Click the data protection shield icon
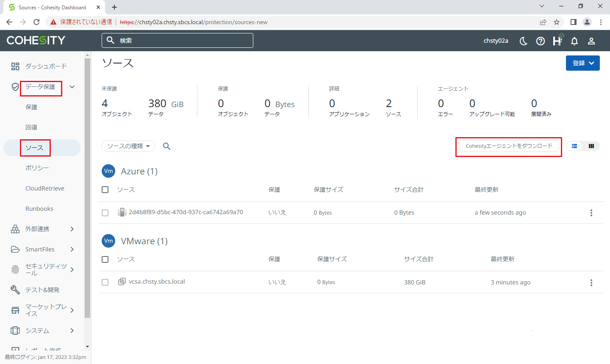This screenshot has height=364, width=610. (x=15, y=87)
